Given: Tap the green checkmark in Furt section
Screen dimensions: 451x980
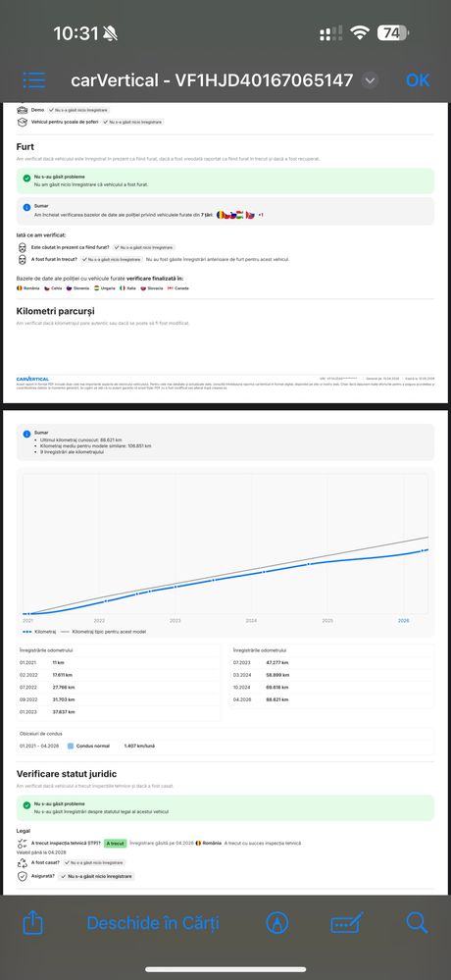Looking at the screenshot, I should point(26,179).
